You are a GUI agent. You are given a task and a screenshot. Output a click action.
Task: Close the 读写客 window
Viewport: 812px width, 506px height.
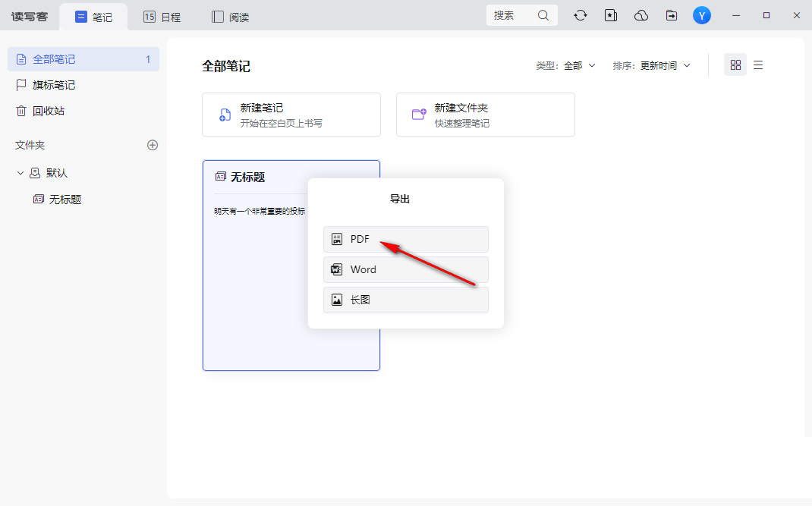pos(797,15)
